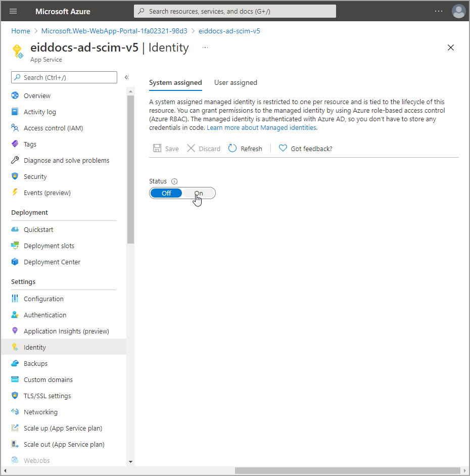Open the Azure portal hamburger menu
This screenshot has height=476, width=470.
coord(13,11)
